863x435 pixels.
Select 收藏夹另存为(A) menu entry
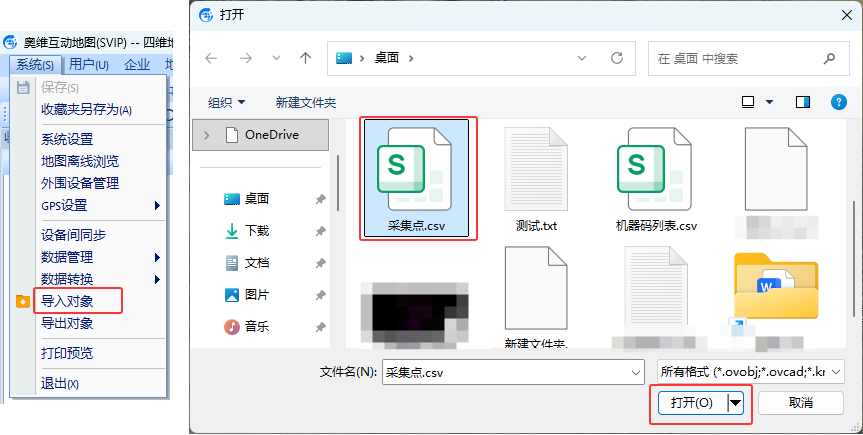86,110
